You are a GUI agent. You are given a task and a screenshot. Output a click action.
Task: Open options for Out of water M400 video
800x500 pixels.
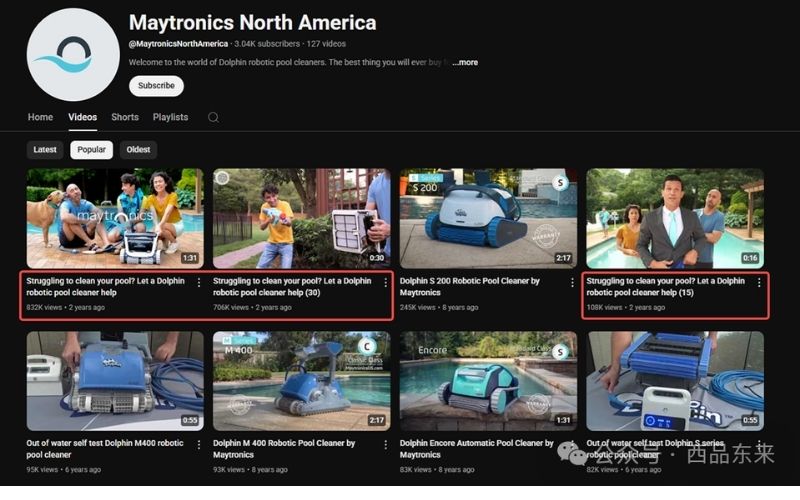[198, 445]
